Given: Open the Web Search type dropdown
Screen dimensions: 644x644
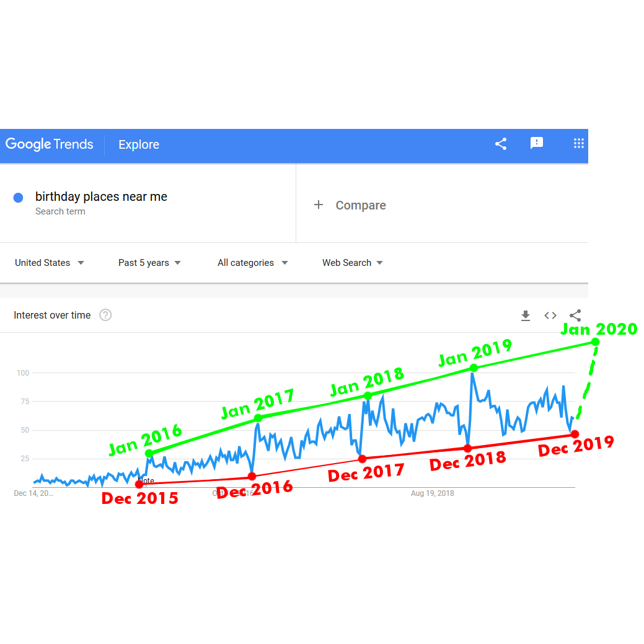Looking at the screenshot, I should pyautogui.click(x=353, y=263).
